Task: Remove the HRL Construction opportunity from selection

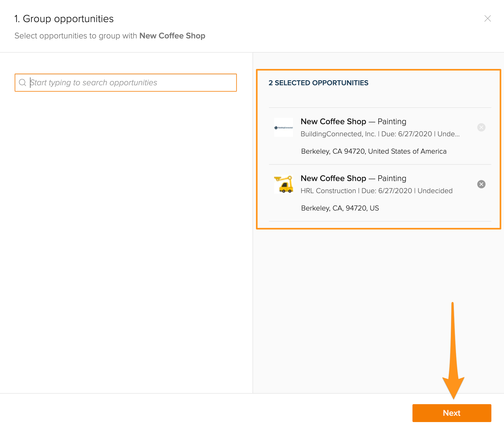Action: tap(481, 184)
